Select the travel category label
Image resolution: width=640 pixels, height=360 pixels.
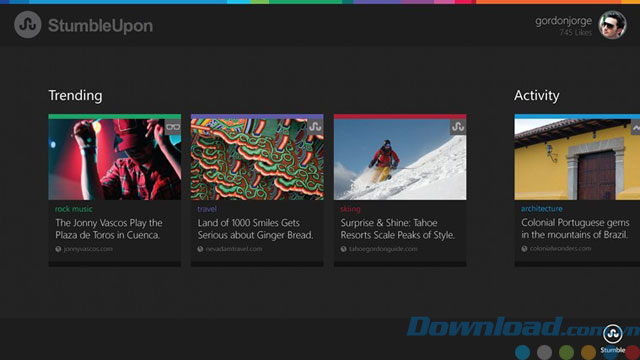point(207,209)
